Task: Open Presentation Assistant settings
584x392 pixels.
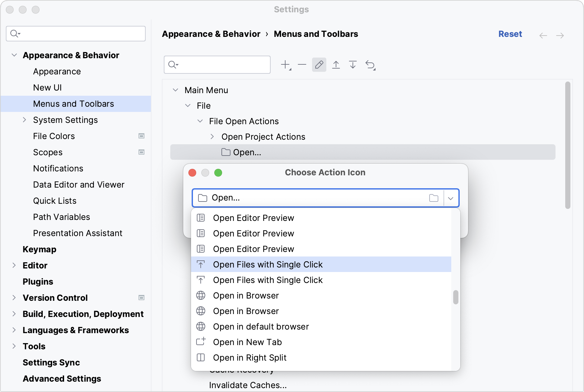Action: pos(78,233)
